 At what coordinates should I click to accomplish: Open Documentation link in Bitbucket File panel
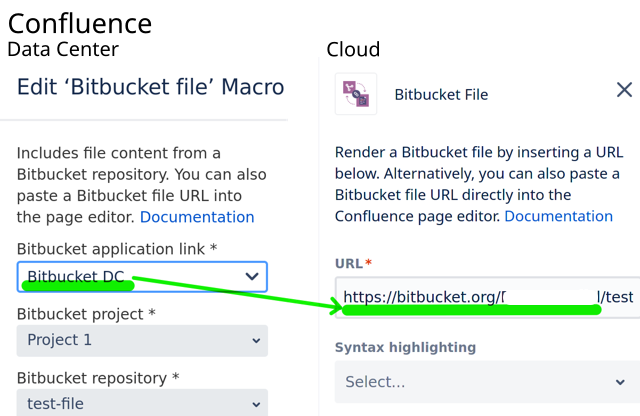click(558, 216)
